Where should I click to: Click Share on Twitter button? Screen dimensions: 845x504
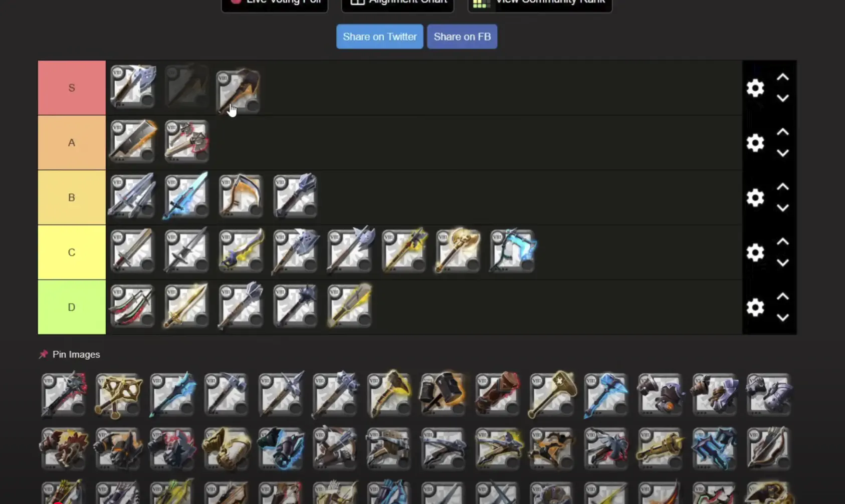(x=379, y=37)
